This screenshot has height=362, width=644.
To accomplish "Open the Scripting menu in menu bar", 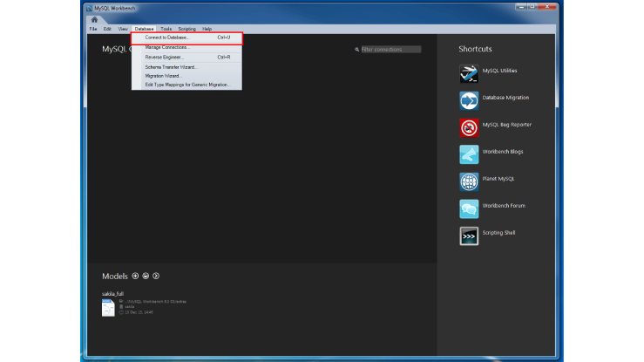I will point(186,29).
